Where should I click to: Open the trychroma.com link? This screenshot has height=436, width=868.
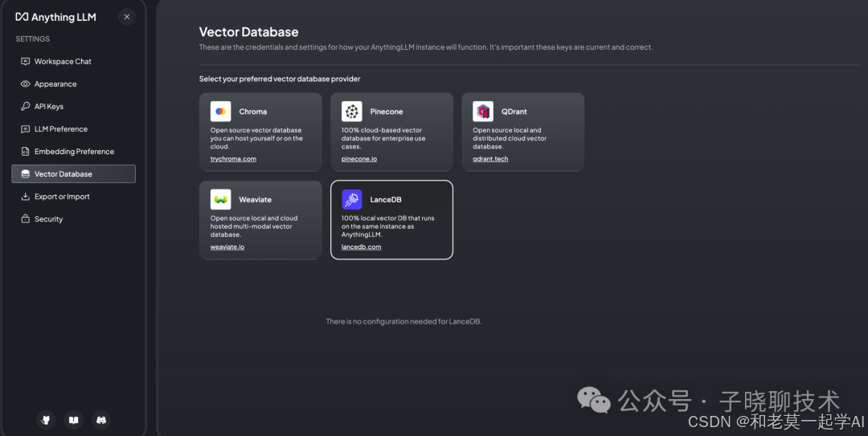tap(233, 159)
